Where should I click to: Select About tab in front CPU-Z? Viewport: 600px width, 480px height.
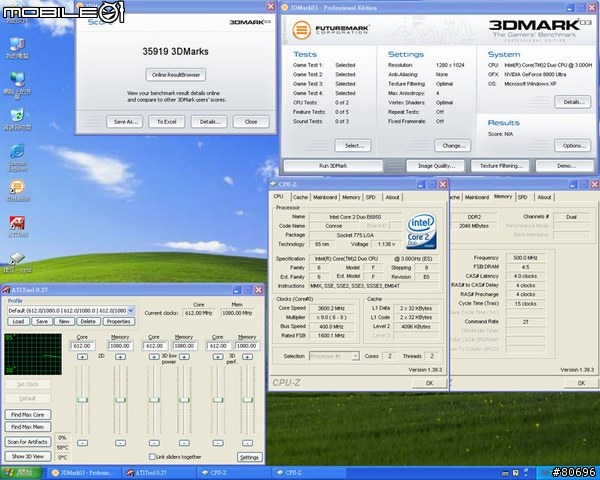[392, 197]
